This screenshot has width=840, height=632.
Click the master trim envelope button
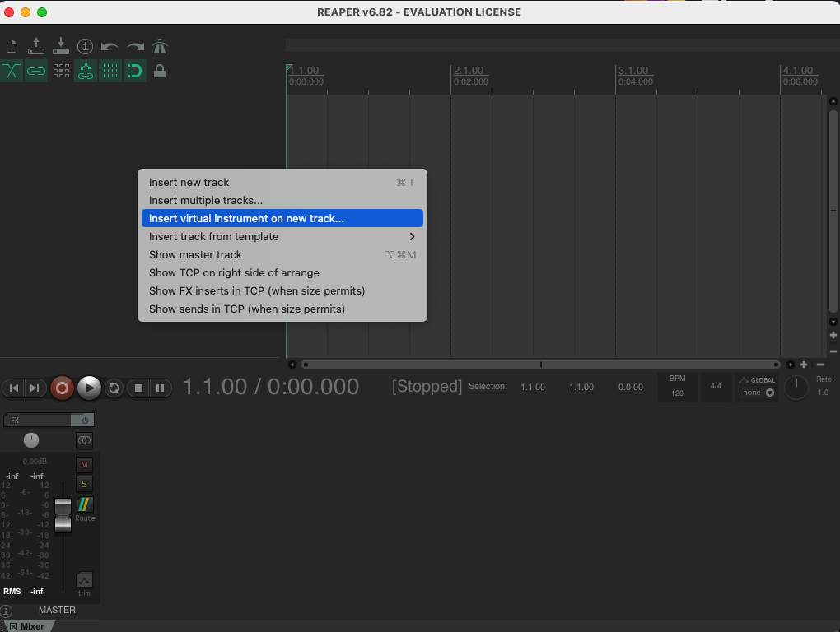point(84,580)
